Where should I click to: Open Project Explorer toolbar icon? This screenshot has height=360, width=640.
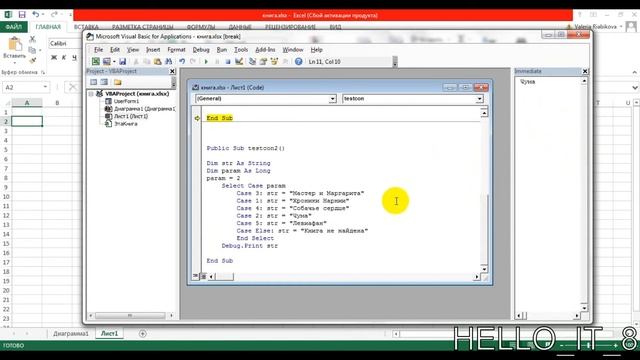pos(253,62)
